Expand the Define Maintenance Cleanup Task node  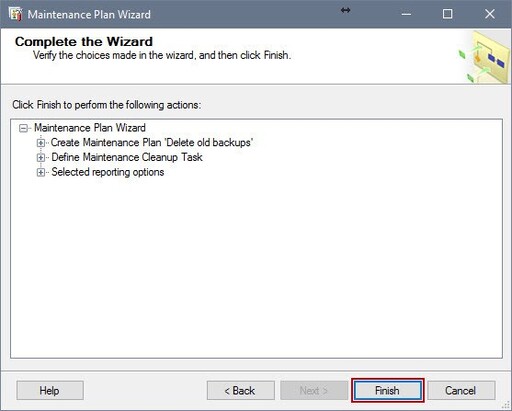(x=41, y=157)
